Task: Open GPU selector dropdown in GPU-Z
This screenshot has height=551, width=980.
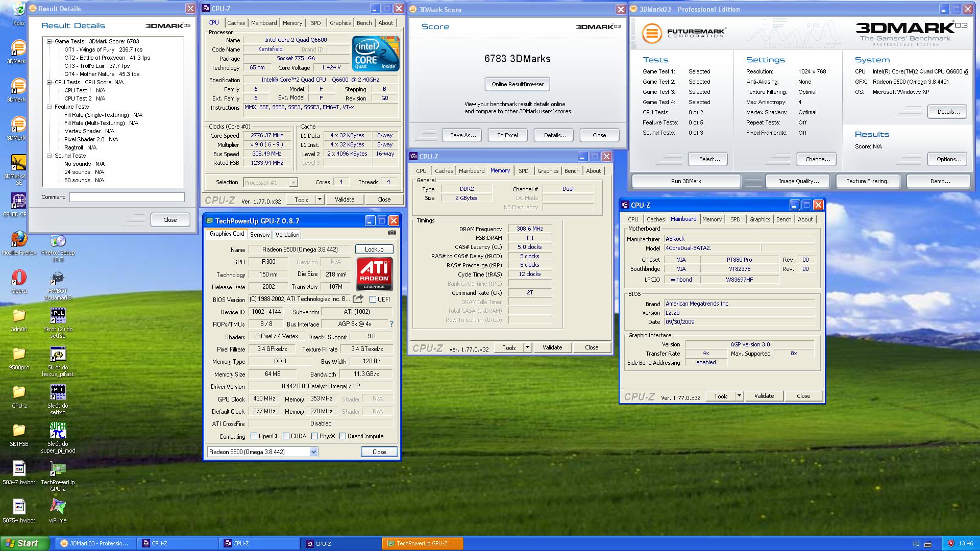Action: click(313, 452)
